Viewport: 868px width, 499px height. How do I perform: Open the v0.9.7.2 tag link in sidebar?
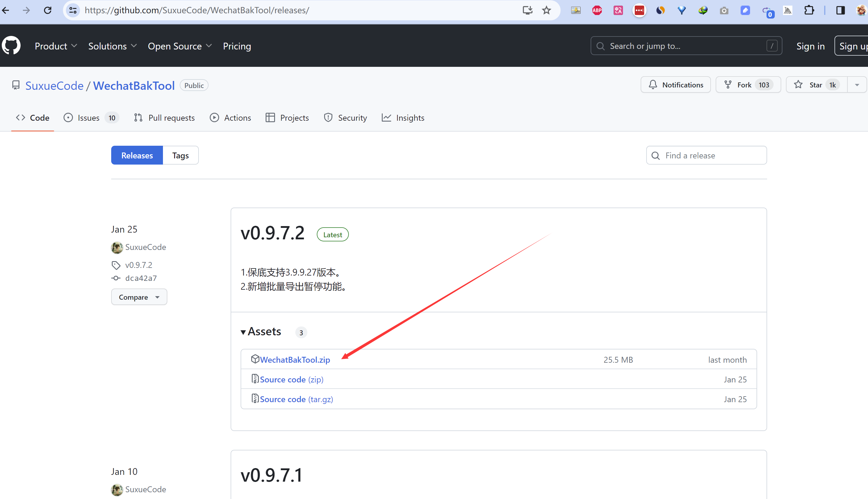point(139,265)
